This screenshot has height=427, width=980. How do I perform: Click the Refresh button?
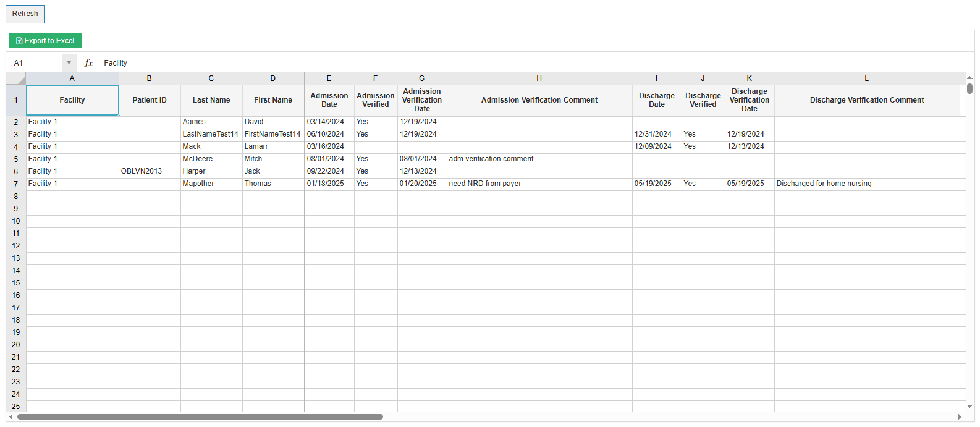tap(25, 14)
